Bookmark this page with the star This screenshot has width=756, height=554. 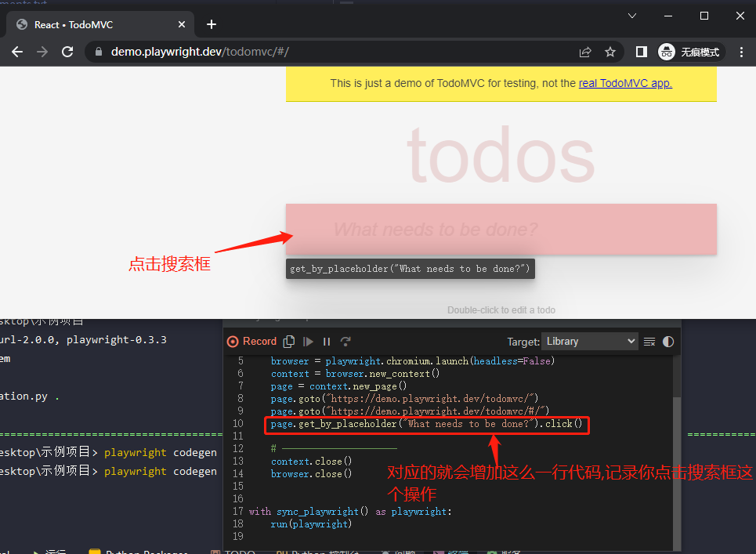610,52
